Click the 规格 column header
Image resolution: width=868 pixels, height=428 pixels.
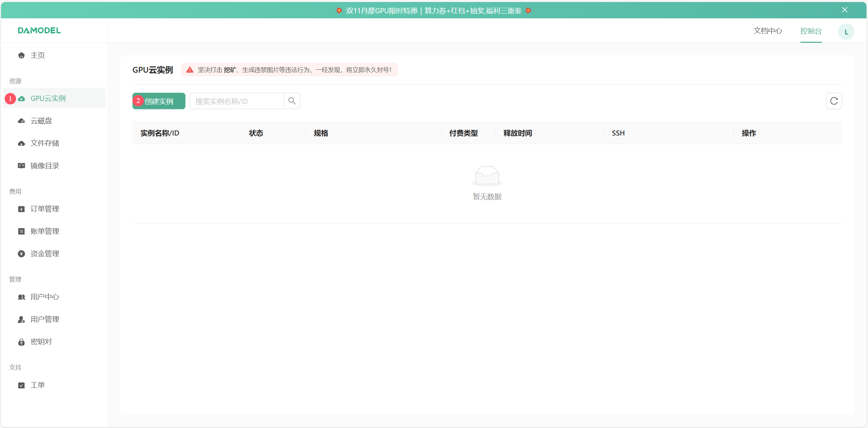point(321,133)
